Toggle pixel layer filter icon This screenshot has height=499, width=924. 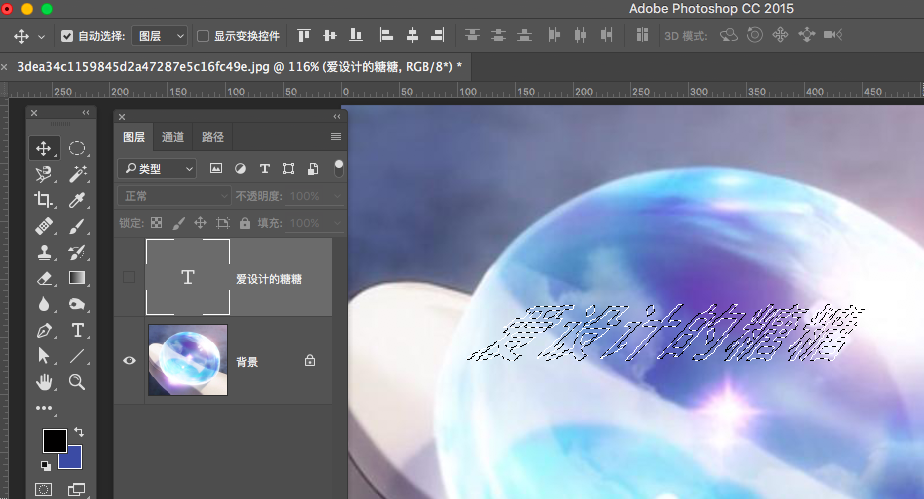tap(216, 168)
